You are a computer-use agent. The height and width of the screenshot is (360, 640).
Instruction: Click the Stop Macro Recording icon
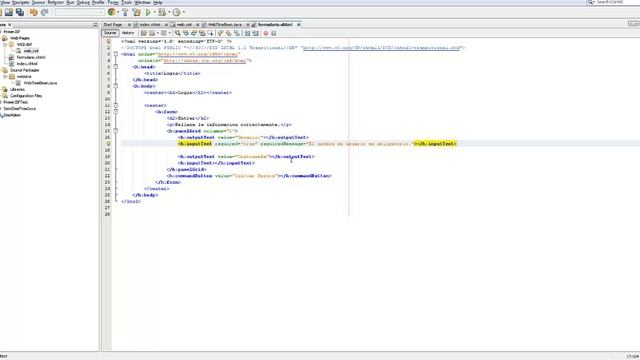click(274, 33)
